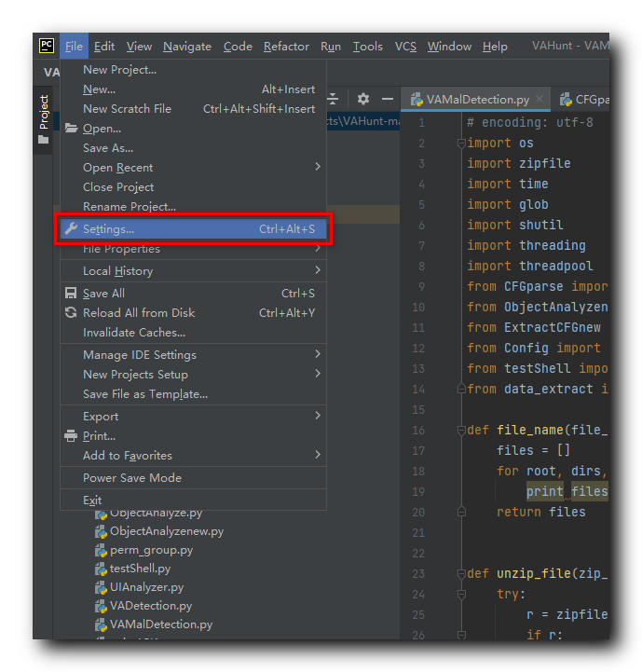Collapse the try block at line 24
The image size is (642, 672).
pyautogui.click(x=461, y=595)
